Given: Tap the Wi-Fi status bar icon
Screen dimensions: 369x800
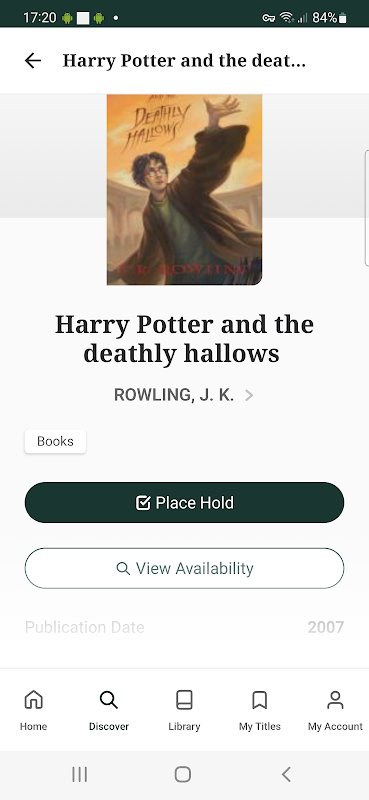Looking at the screenshot, I should [287, 18].
